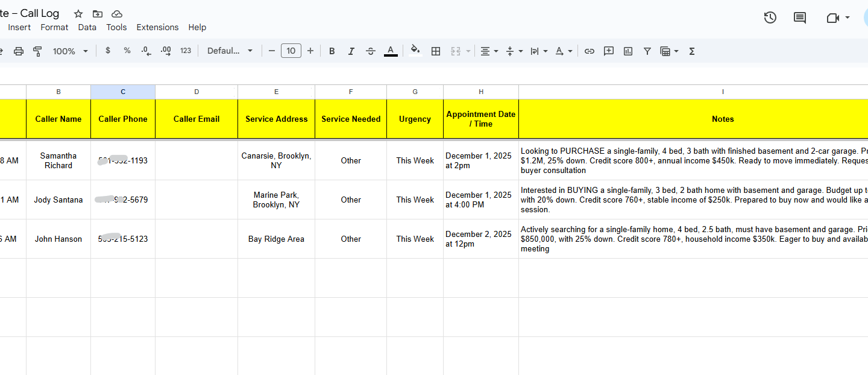Select column B header
Image resolution: width=868 pixels, height=375 pixels.
click(x=58, y=92)
